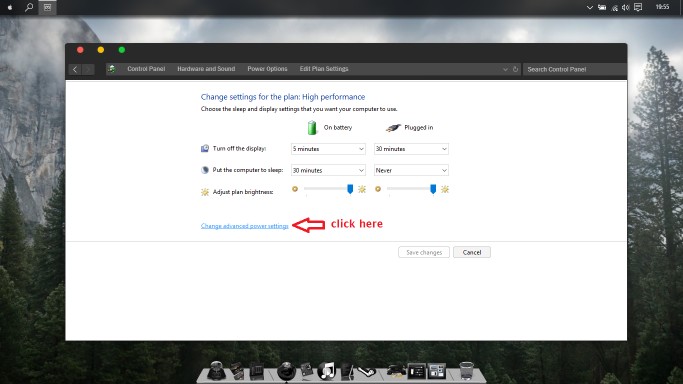Click Adjust plan brightness sun icon
Image resolution: width=683 pixels, height=384 pixels.
[x=205, y=192]
